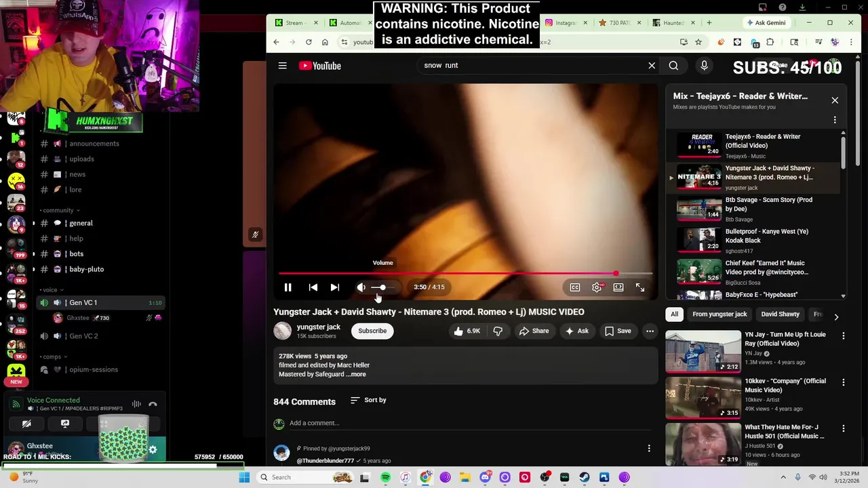Viewport: 868px width, 488px height.
Task: Share the video
Action: (534, 331)
